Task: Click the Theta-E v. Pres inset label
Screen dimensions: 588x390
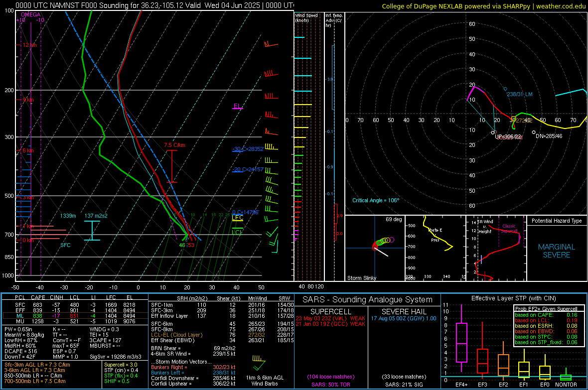Action: 435,235
